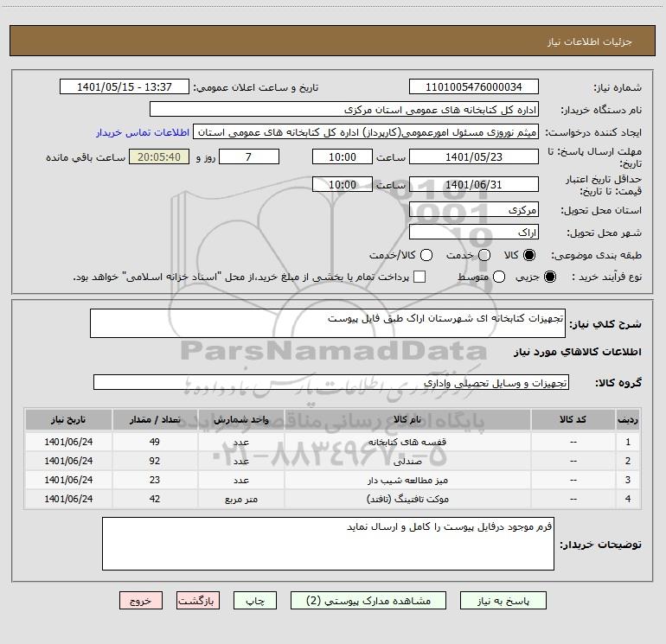Screen dimensions: 666x644
Task: Select the کالا radio button
Action: 529,255
